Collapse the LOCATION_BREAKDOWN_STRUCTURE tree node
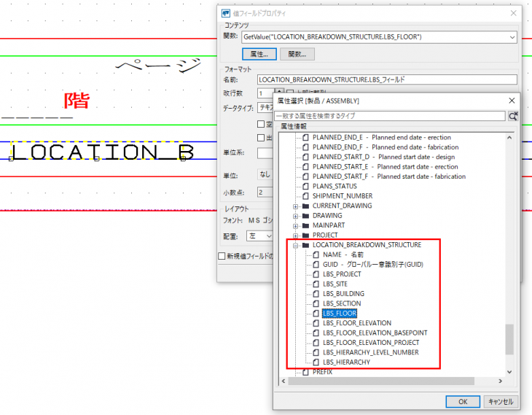 pos(296,246)
